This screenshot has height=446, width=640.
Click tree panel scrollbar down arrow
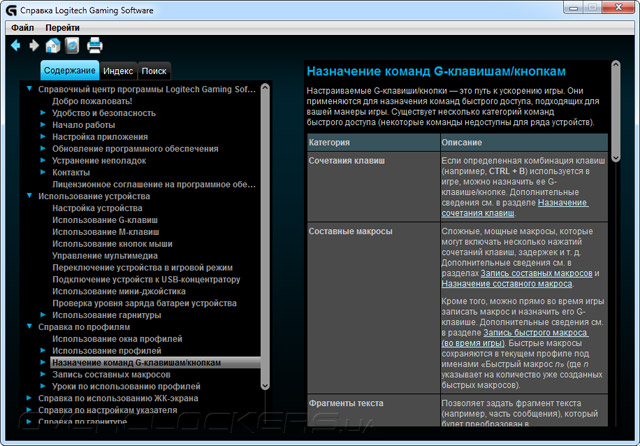pyautogui.click(x=265, y=385)
